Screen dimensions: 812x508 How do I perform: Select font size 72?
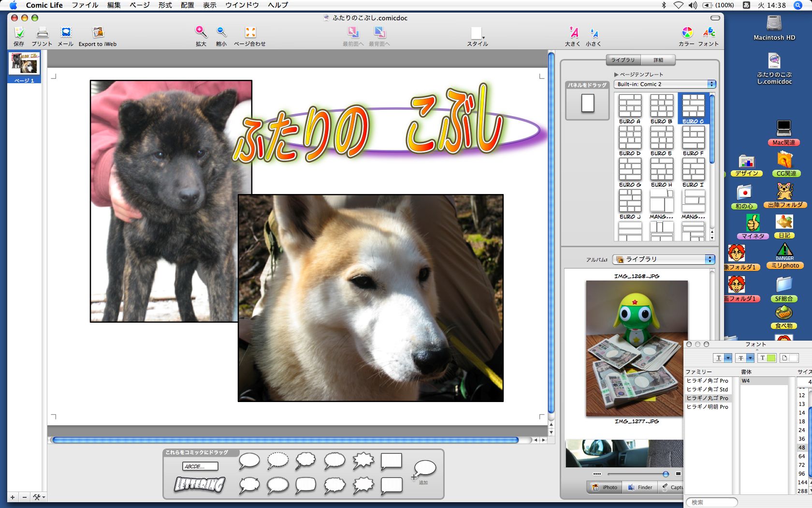pyautogui.click(x=802, y=465)
